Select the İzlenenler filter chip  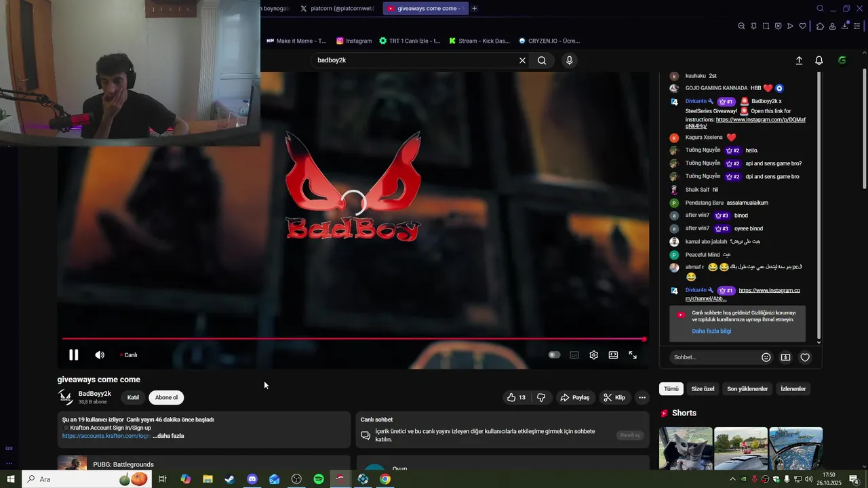793,389
